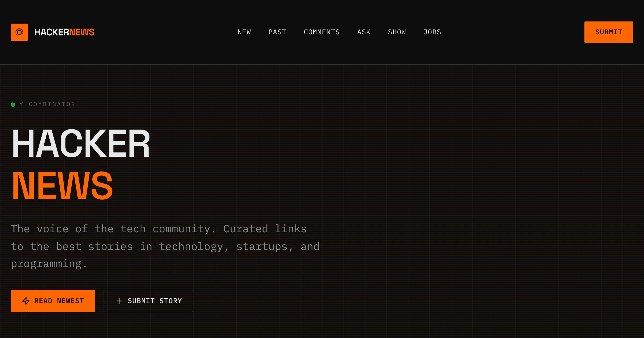Click the READ NEWEST button
The height and width of the screenshot is (338, 644).
point(53,301)
